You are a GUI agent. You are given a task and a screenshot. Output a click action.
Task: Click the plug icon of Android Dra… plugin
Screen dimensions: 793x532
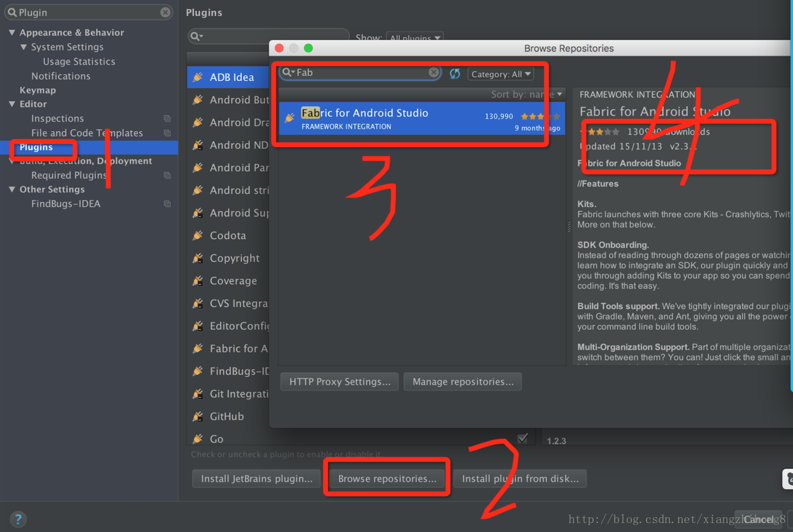pyautogui.click(x=198, y=122)
